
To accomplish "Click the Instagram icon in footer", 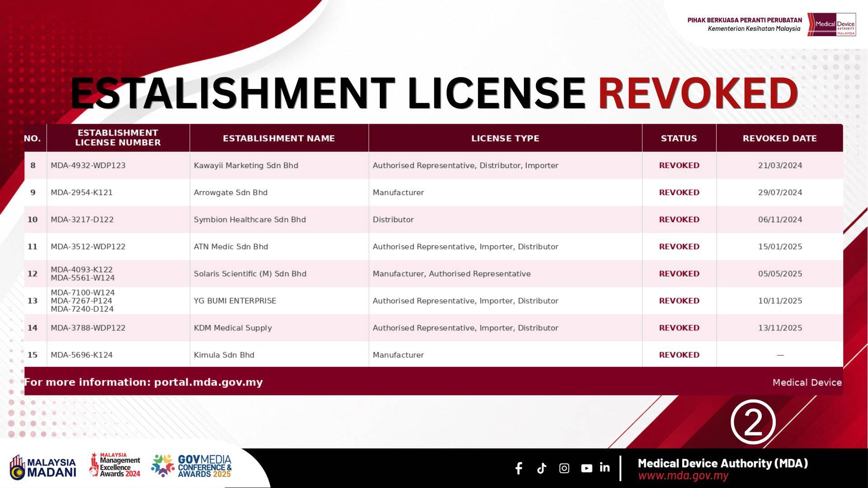I will [x=564, y=468].
